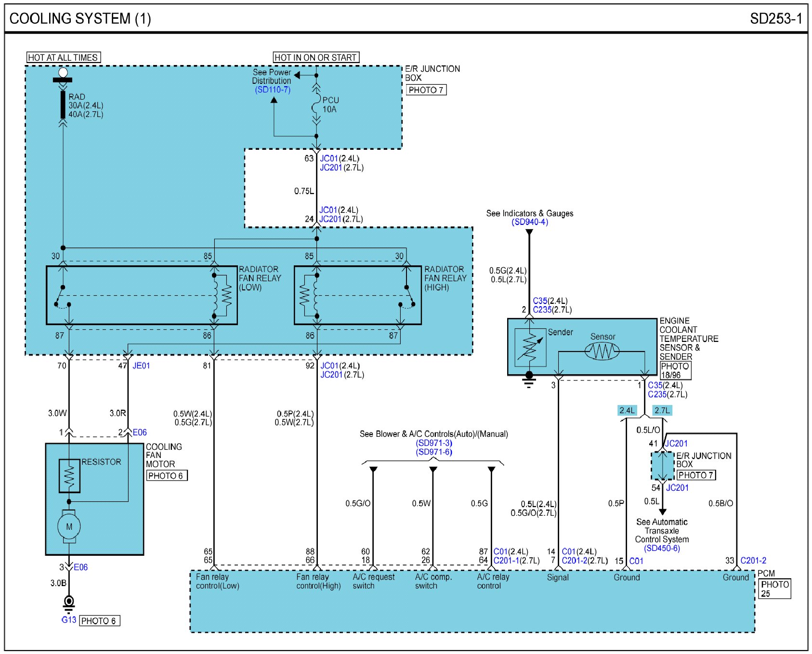Click PHOTO 6 beside Cooling Fan Motor
Image resolution: width=812 pixels, height=654 pixels.
pyautogui.click(x=167, y=476)
